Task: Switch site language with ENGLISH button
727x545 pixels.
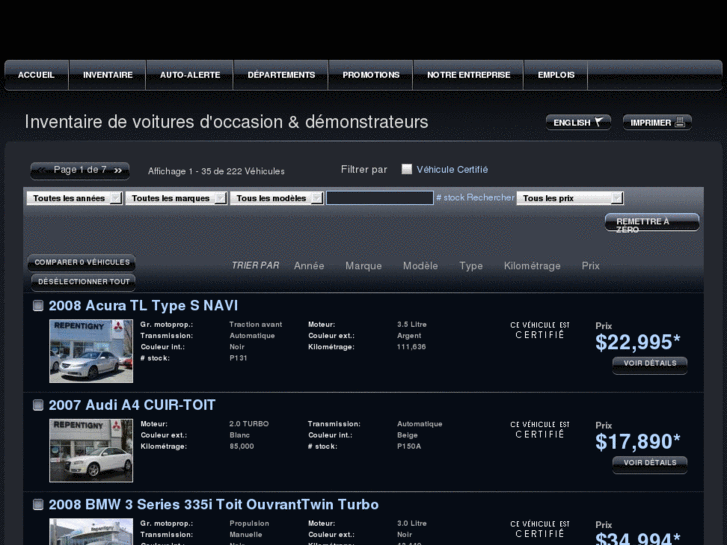Action: click(x=578, y=122)
